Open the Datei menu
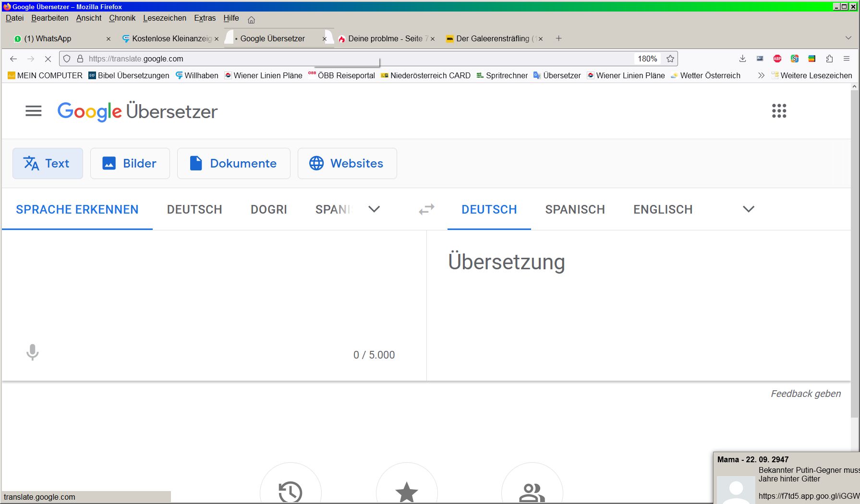The image size is (860, 504). click(x=14, y=18)
